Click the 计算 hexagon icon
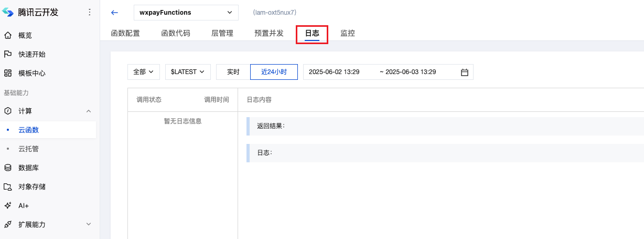The height and width of the screenshot is (239, 644). pyautogui.click(x=8, y=111)
